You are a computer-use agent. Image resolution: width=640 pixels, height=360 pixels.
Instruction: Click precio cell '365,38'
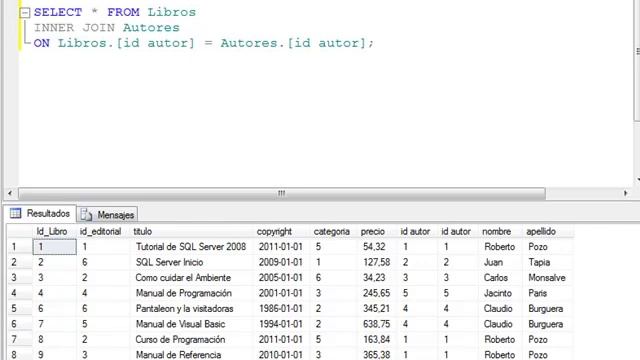pyautogui.click(x=376, y=355)
